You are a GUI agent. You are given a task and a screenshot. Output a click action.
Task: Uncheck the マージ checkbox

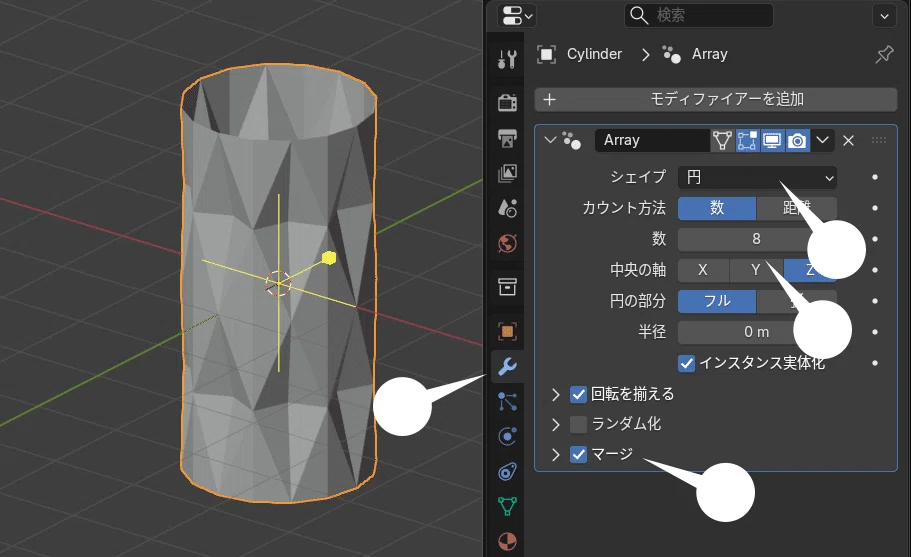point(578,454)
